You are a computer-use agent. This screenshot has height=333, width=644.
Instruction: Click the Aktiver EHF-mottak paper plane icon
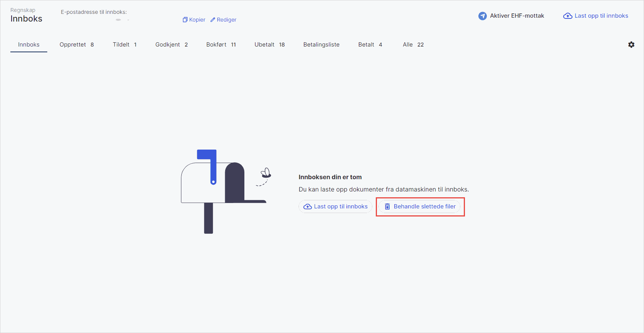(x=482, y=16)
